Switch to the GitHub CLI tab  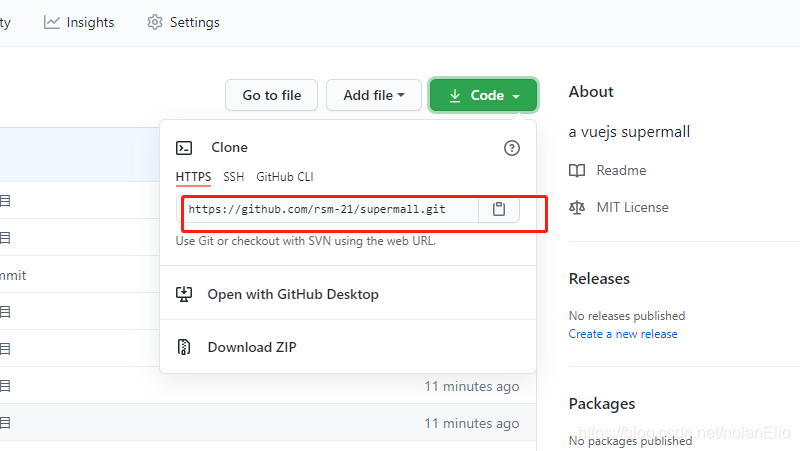click(285, 177)
